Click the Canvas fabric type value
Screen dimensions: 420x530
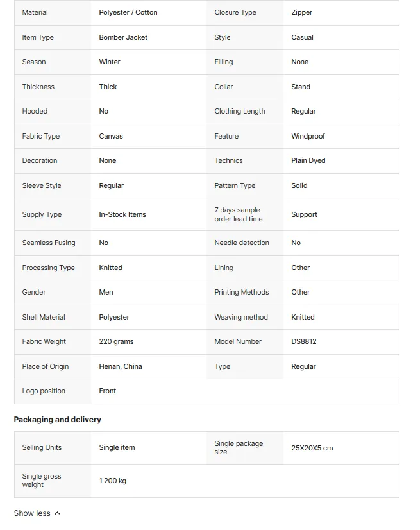coord(111,136)
